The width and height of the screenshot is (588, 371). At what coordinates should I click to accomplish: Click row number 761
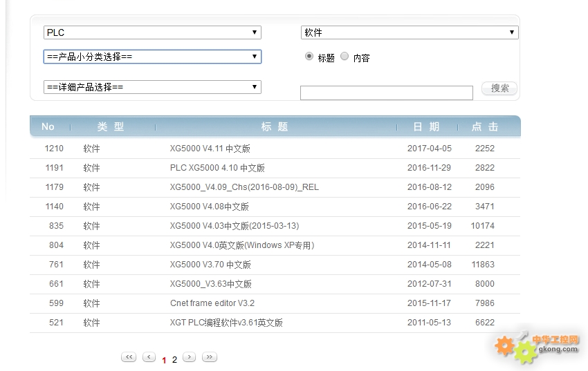pyautogui.click(x=56, y=265)
